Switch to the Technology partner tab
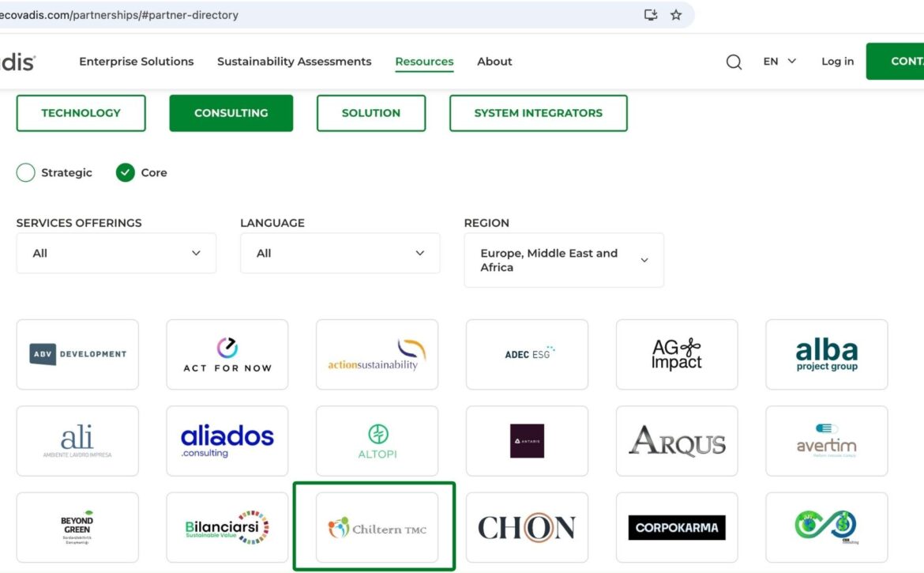 tap(81, 113)
